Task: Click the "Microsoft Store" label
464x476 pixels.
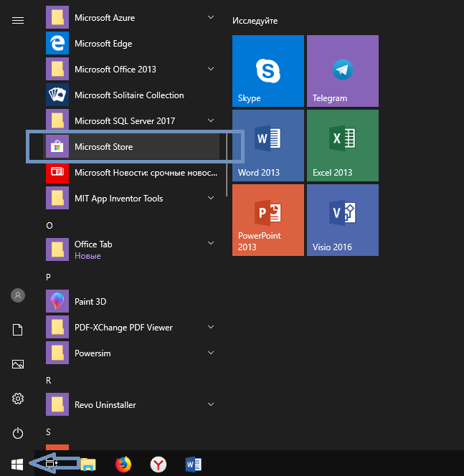Action: point(103,147)
